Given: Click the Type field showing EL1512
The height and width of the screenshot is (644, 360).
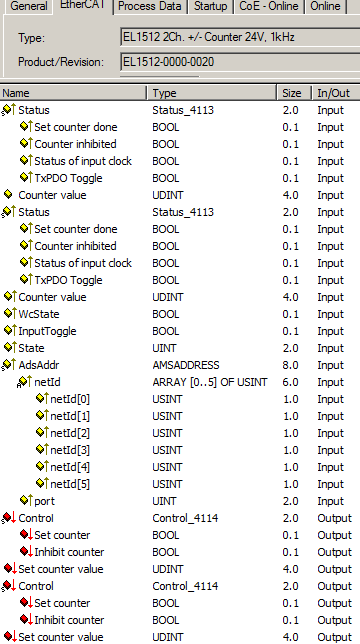Looking at the screenshot, I should [x=240, y=37].
